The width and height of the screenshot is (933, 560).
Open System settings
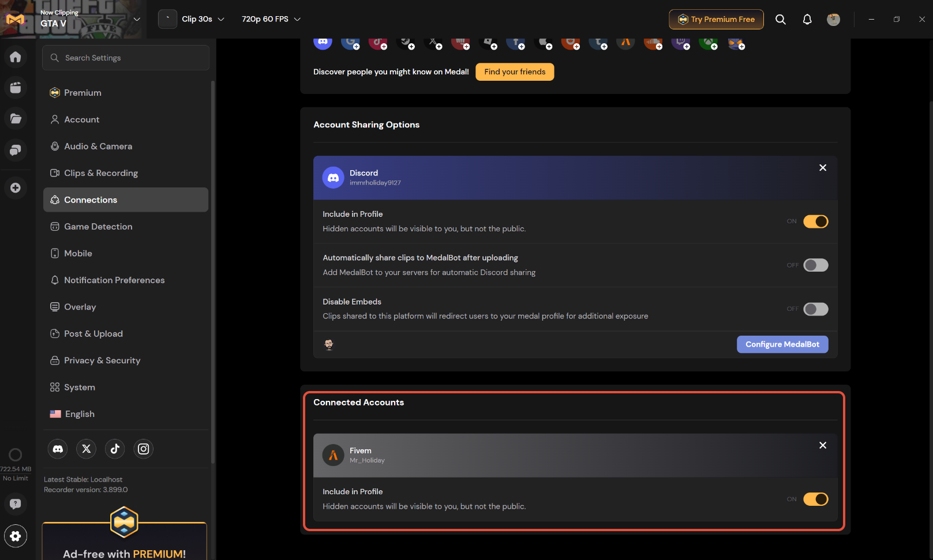click(126, 387)
